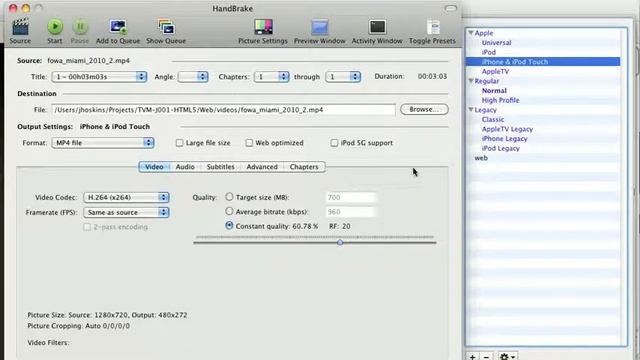Screen dimensions: 640x360
Task: Click the destination File path field
Action: 223,110
